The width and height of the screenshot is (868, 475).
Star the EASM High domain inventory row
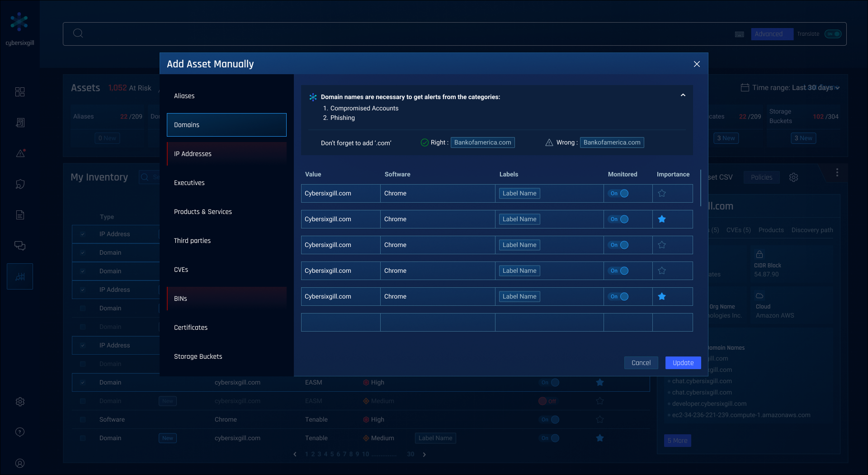tap(600, 382)
